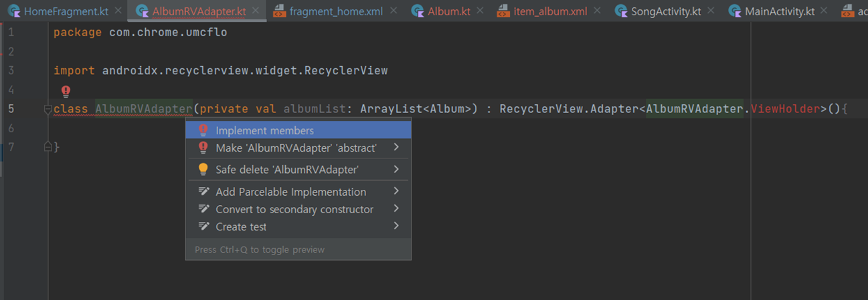Choose Make 'AlbumRVAdapter' 'abstract' option
This screenshot has width=868, height=300.
point(298,148)
